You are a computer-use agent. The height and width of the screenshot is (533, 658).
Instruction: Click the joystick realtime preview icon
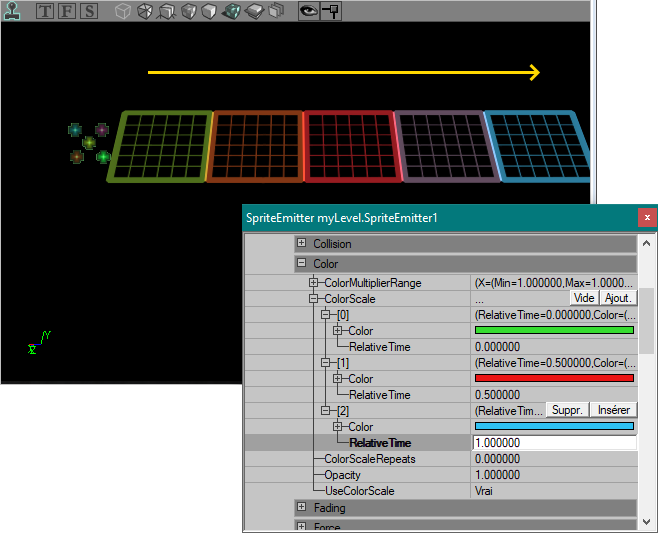pyautogui.click(x=12, y=11)
